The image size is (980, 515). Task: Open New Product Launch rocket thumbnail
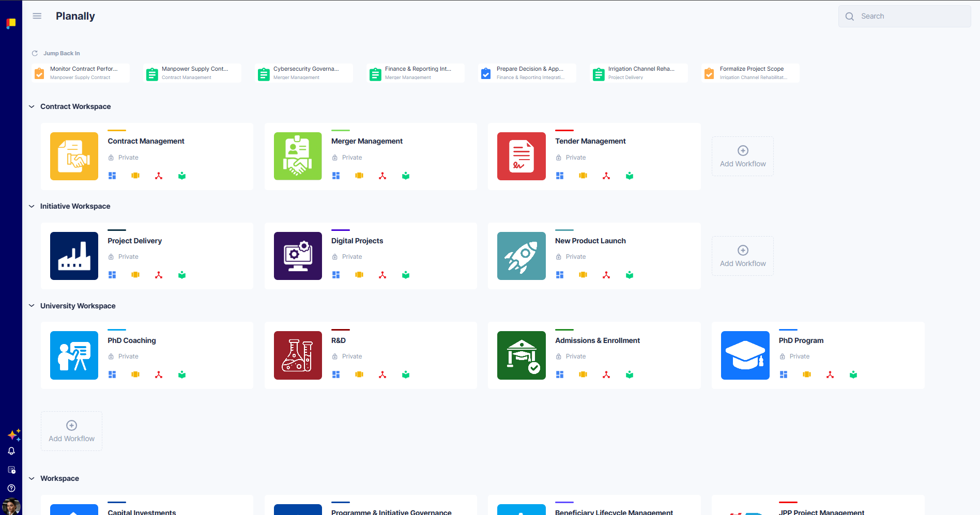[x=522, y=256]
